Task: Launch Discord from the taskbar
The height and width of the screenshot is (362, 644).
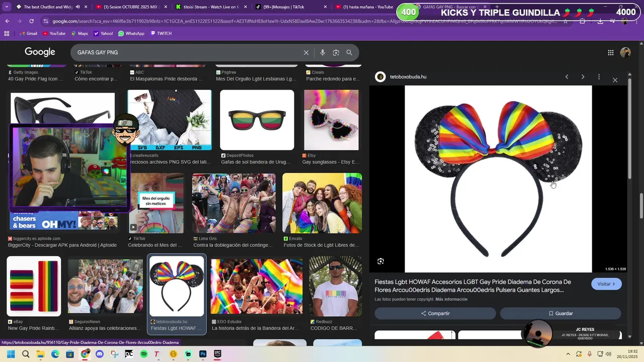Action: point(100,354)
